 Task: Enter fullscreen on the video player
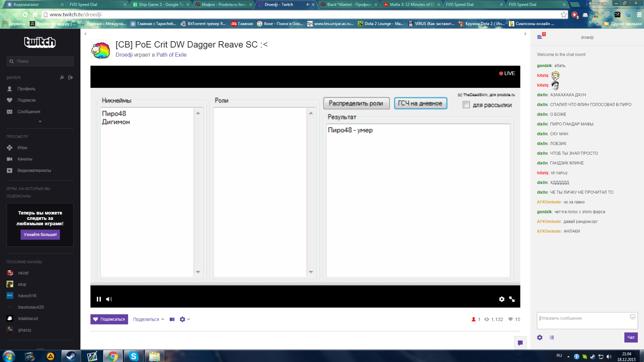[x=512, y=299]
